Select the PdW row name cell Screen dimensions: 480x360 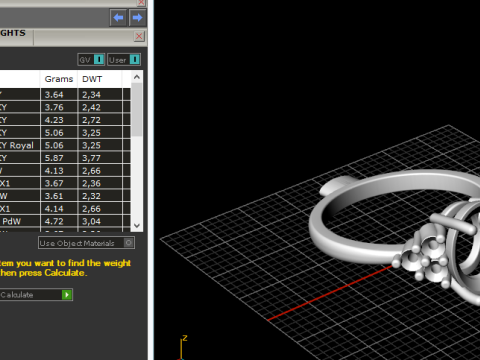pos(20,221)
